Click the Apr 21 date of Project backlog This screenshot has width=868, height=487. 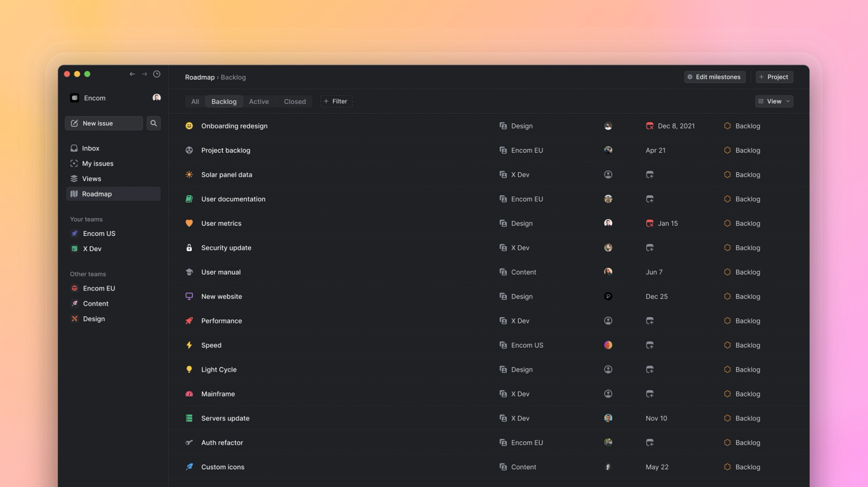click(x=656, y=150)
